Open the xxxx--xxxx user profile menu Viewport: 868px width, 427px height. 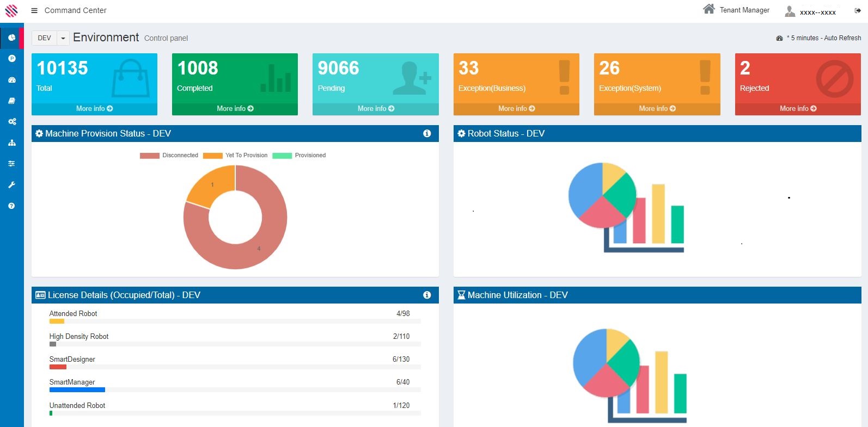tap(811, 11)
